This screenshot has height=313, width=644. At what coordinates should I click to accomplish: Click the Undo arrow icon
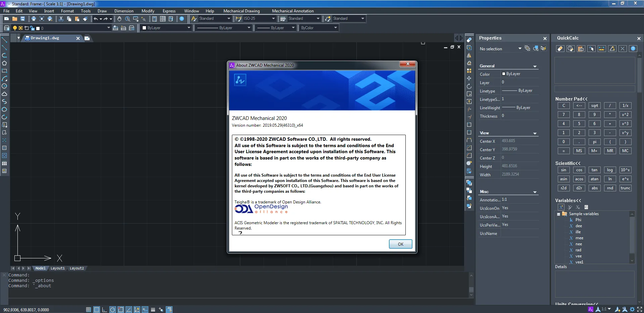tap(96, 19)
